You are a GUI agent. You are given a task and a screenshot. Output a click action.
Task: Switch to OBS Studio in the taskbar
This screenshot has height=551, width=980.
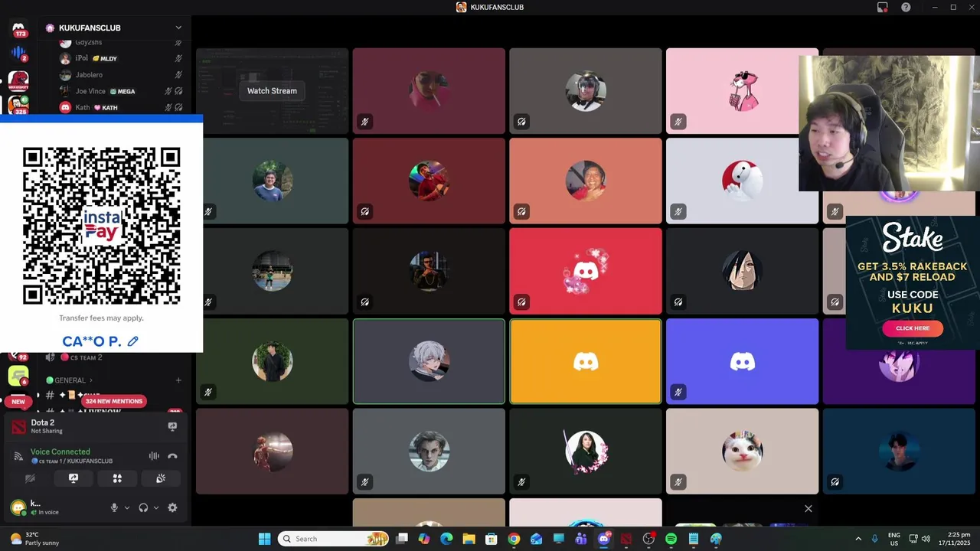click(x=648, y=539)
